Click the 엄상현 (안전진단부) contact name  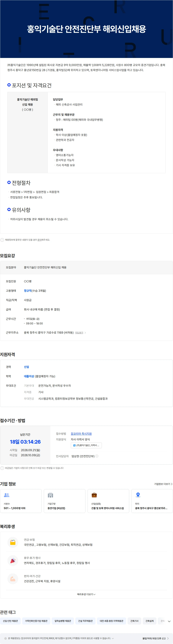83,456
